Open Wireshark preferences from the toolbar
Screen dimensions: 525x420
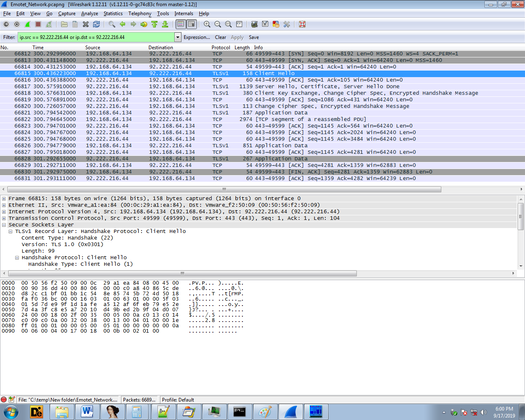(x=286, y=24)
